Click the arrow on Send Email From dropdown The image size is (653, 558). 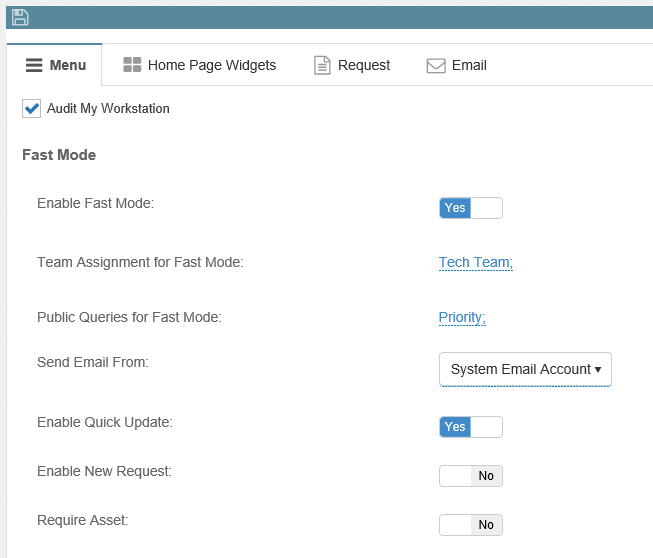click(598, 369)
